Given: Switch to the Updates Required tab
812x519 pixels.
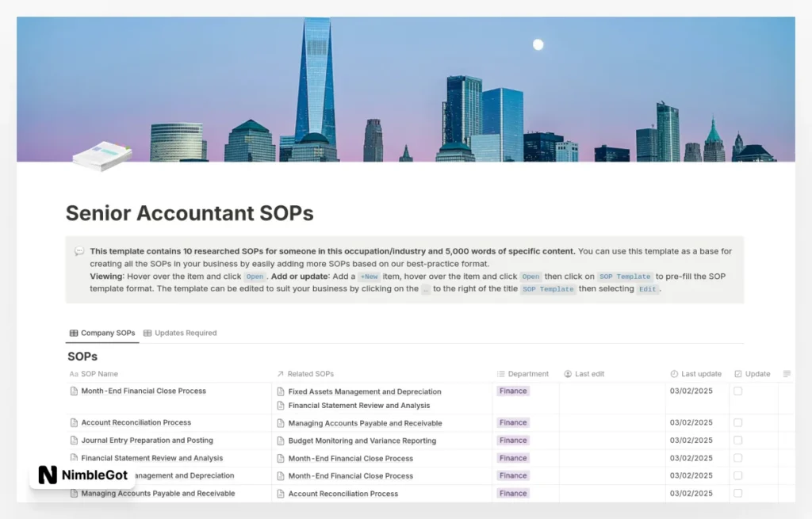Looking at the screenshot, I should pos(180,333).
